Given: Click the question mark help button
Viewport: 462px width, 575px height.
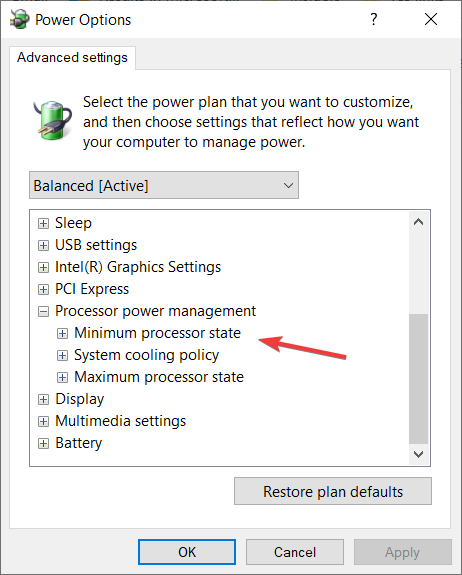Looking at the screenshot, I should click(x=373, y=19).
